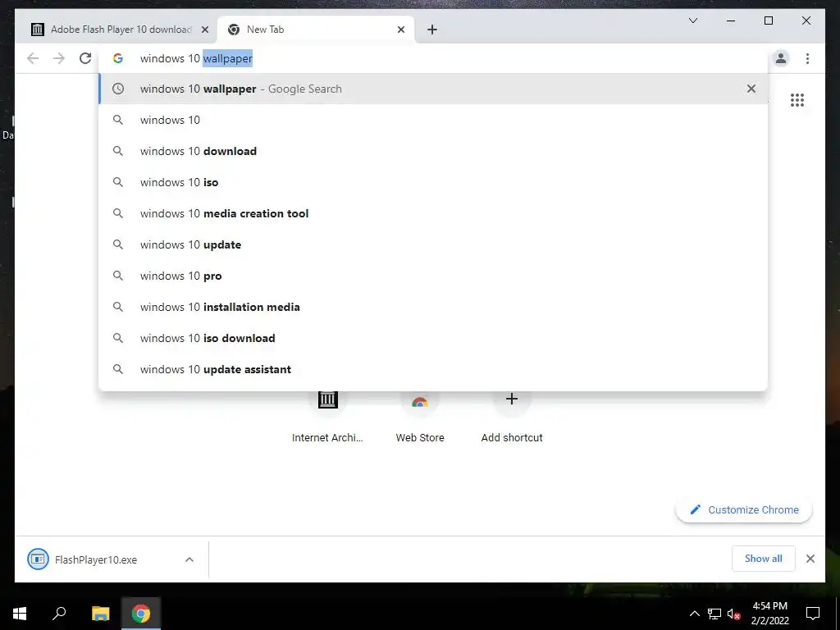
Task: Open File Explorer from the taskbar
Action: [100, 614]
